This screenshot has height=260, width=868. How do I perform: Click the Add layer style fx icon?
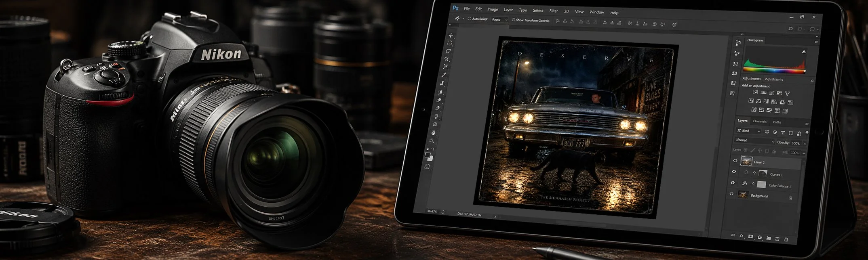pyautogui.click(x=741, y=236)
